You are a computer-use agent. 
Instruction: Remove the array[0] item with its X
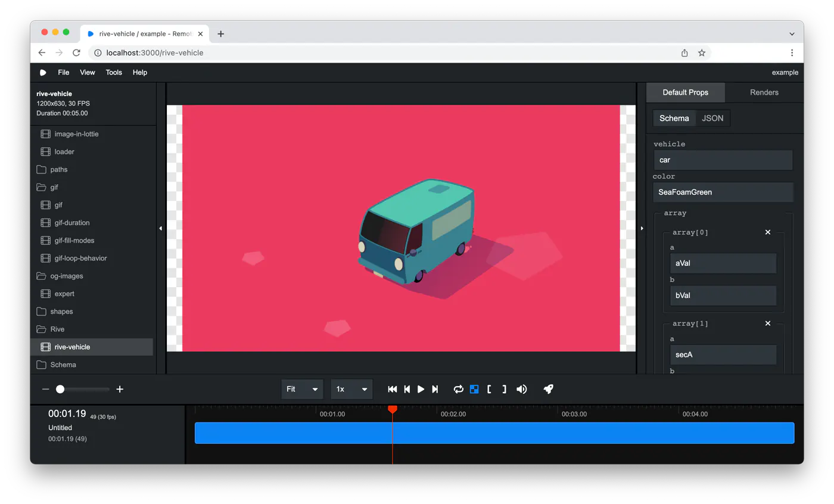coord(768,232)
